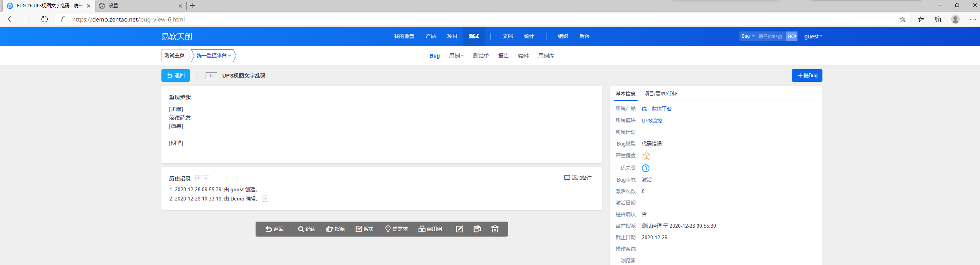
Task: Click the copy bug icon in the action toolbar
Action: pyautogui.click(x=477, y=229)
